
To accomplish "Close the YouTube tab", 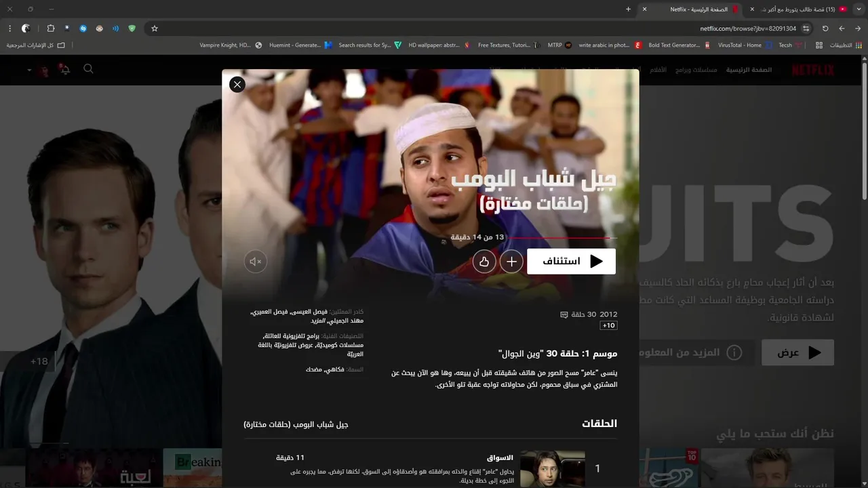I will (x=752, y=9).
